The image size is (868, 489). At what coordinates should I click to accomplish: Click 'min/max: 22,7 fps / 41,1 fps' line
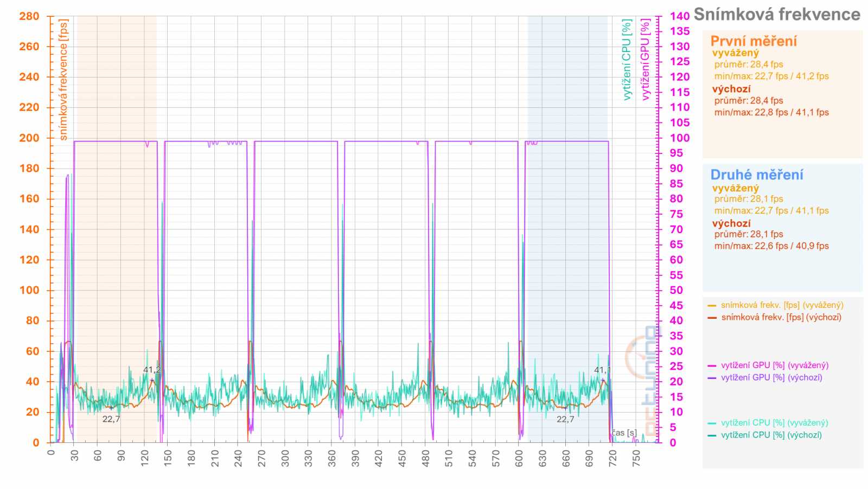coord(771,211)
